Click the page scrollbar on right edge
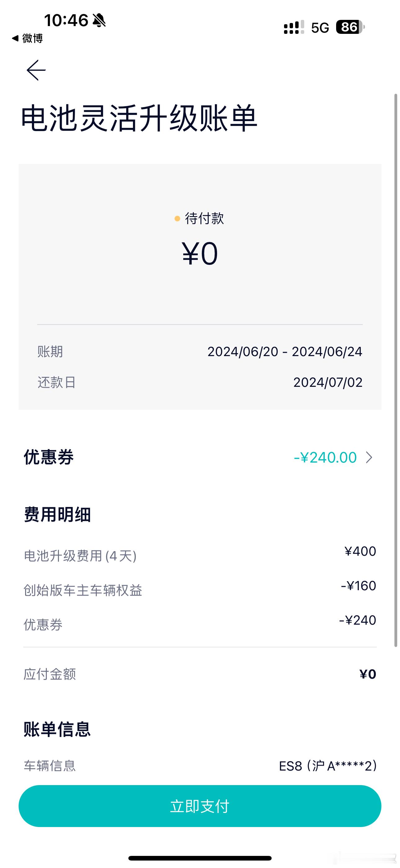This screenshot has width=400, height=868. (x=396, y=370)
